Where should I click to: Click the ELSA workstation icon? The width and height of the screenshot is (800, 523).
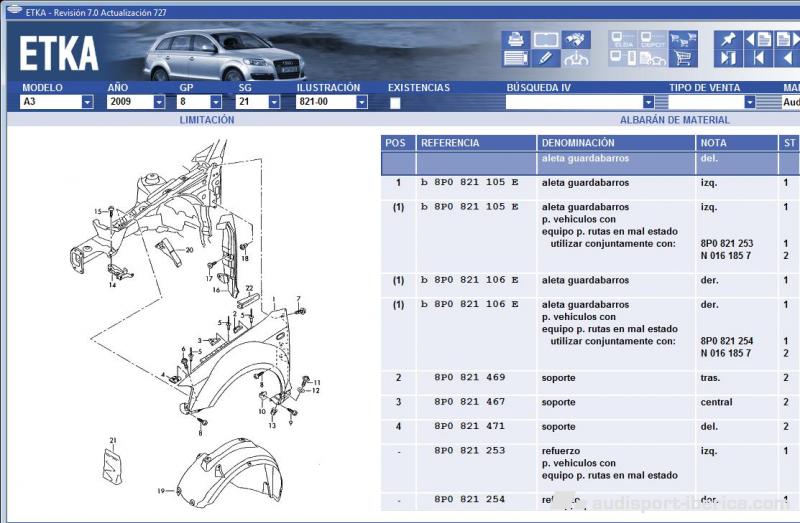[x=623, y=40]
